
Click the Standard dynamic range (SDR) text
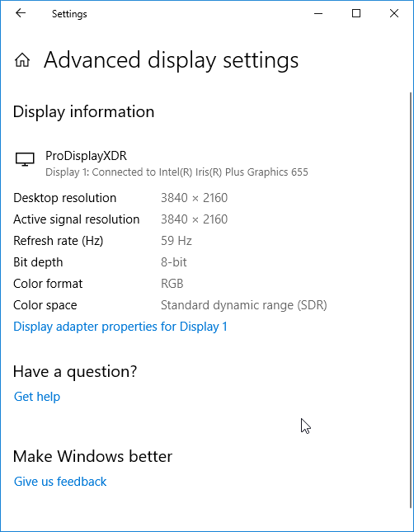[243, 305]
